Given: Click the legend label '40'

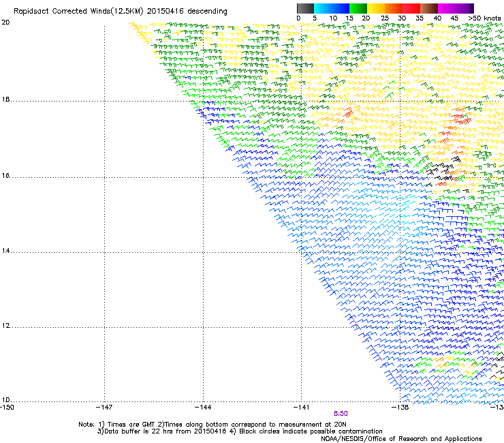Looking at the screenshot, I should (437, 18).
